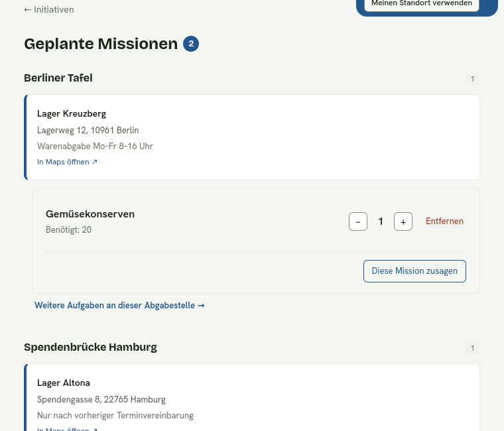Click the Lager Altona title

coord(64,383)
